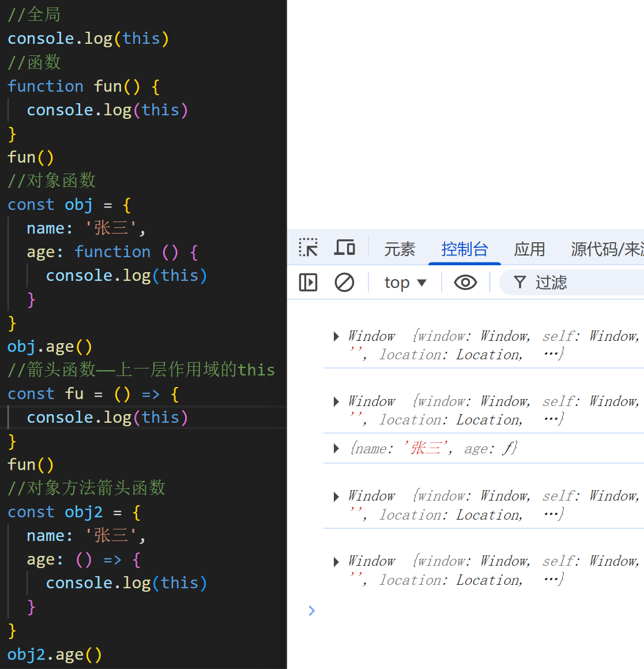
Task: Show the console sidebar panel icon
Action: pos(308,283)
